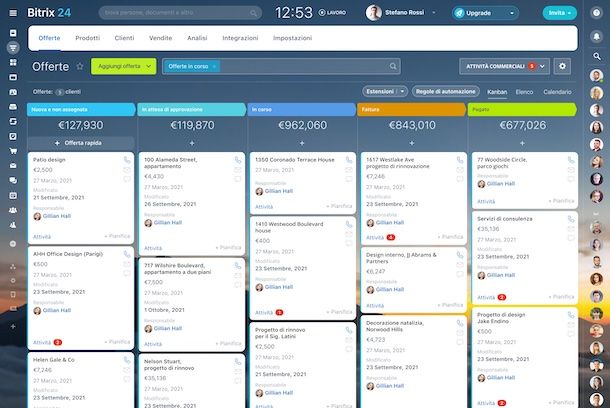Open the Analisi tab
The height and width of the screenshot is (408, 610).
tap(197, 38)
